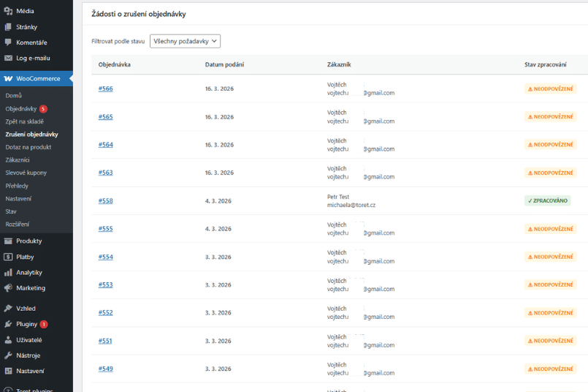
Task: Click the Produkty archive icon
Action: pyautogui.click(x=8, y=241)
